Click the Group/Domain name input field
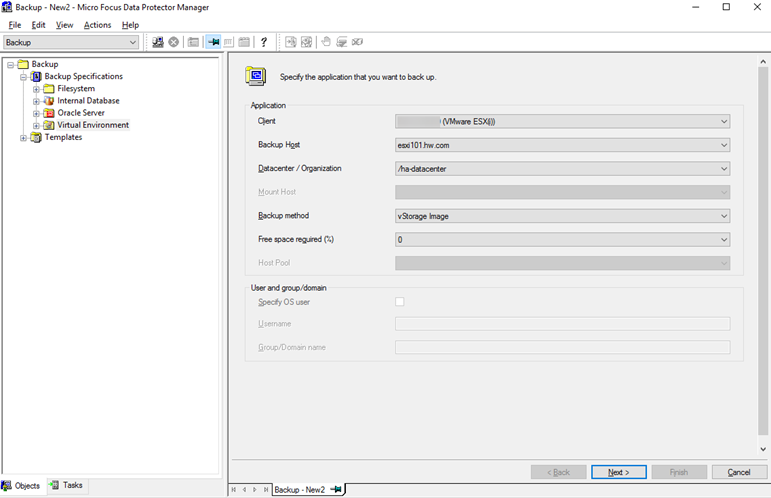 click(563, 347)
